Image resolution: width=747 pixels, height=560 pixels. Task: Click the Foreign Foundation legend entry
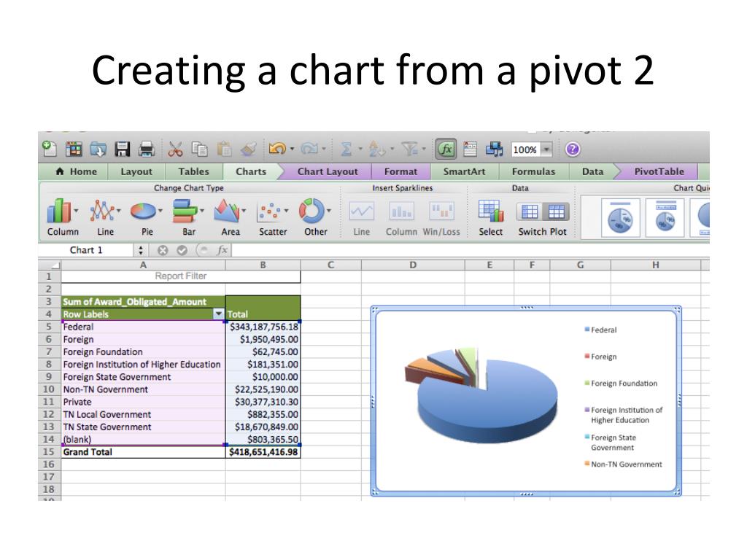[622, 383]
